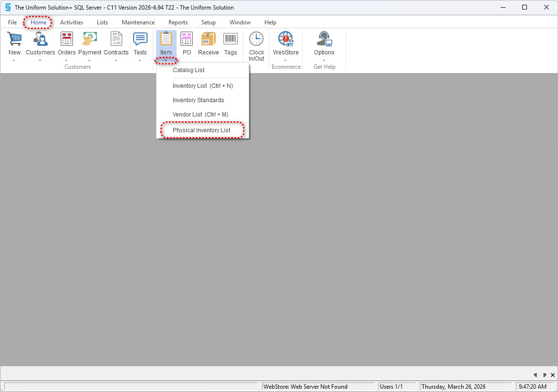Open the Tags barcode icon

(x=231, y=39)
